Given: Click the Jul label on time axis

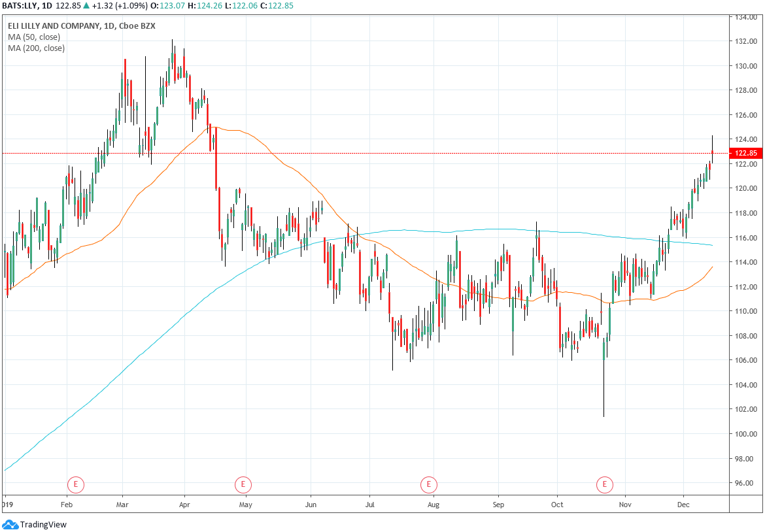Looking at the screenshot, I should [370, 504].
